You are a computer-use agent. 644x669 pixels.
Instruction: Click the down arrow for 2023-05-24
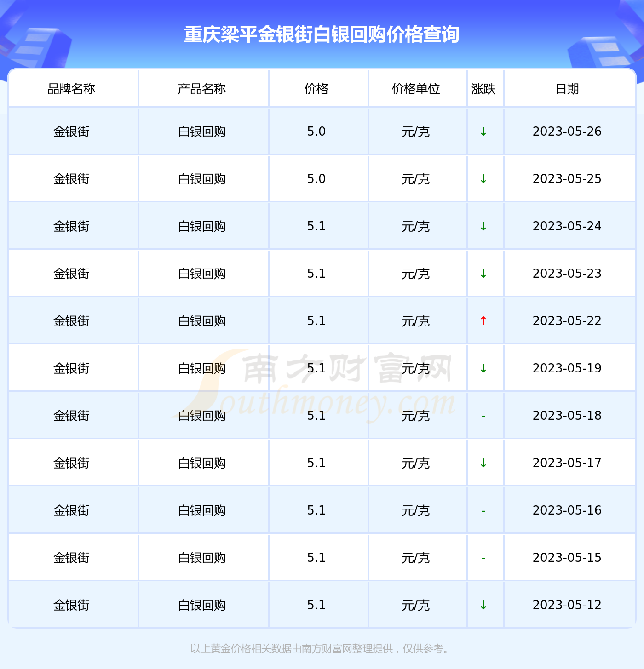tap(483, 226)
